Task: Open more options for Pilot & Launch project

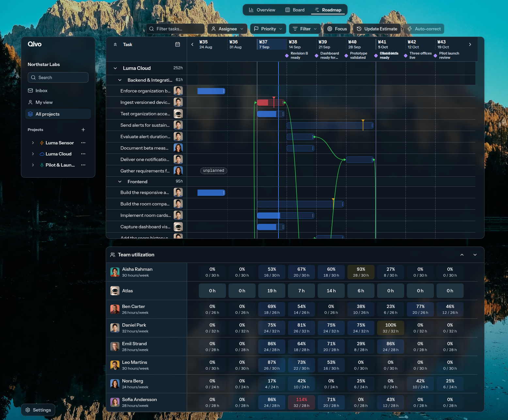Action: click(x=83, y=165)
